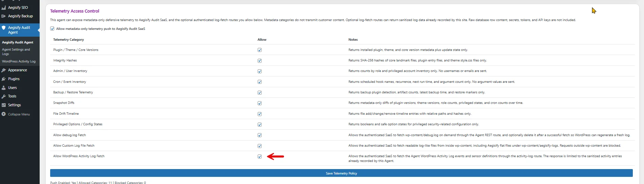644x184 pixels.
Task: Click the Telemetry Access Control heading
Action: tap(75, 11)
